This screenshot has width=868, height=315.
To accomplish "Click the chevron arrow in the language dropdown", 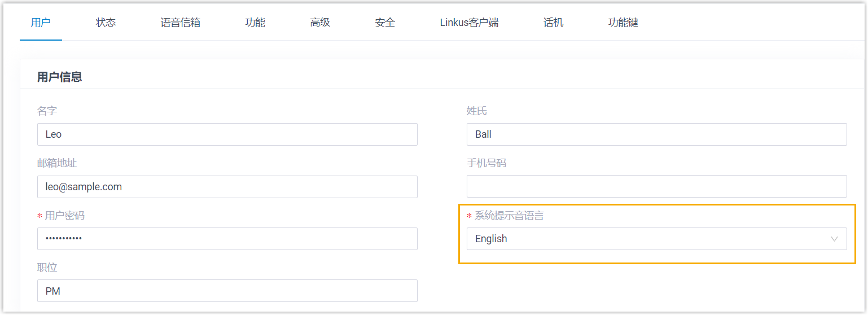I will click(834, 239).
